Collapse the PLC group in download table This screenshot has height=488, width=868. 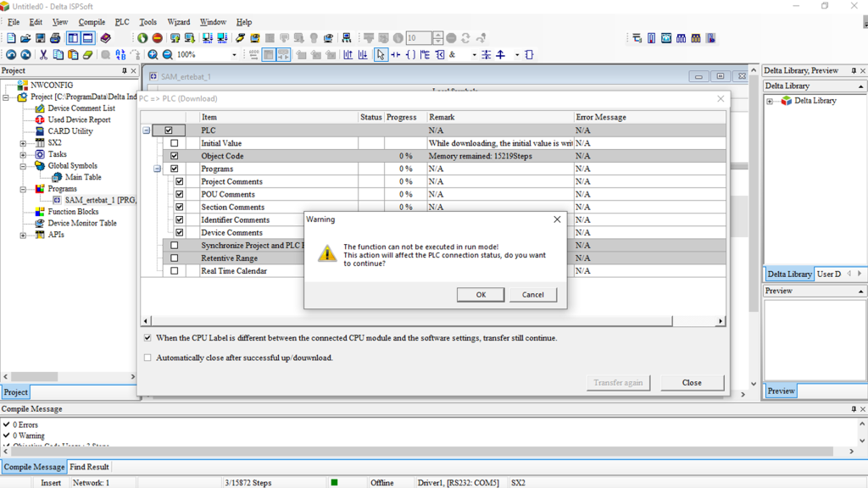[146, 130]
